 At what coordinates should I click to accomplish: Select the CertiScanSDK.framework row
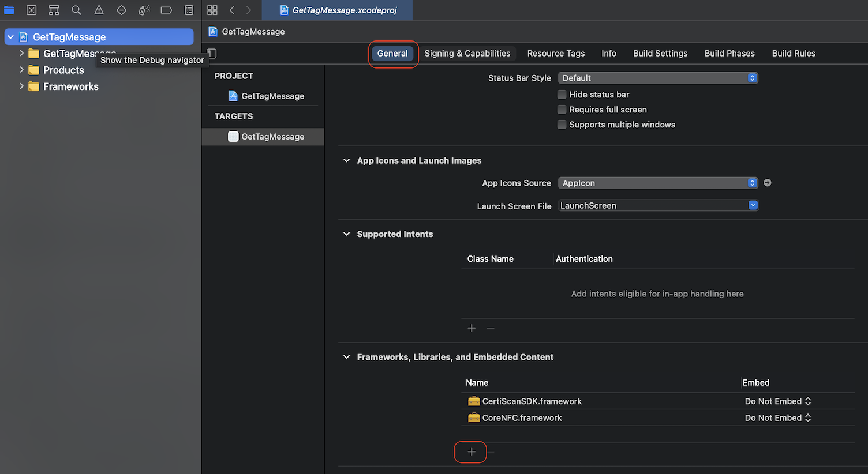pos(658,401)
